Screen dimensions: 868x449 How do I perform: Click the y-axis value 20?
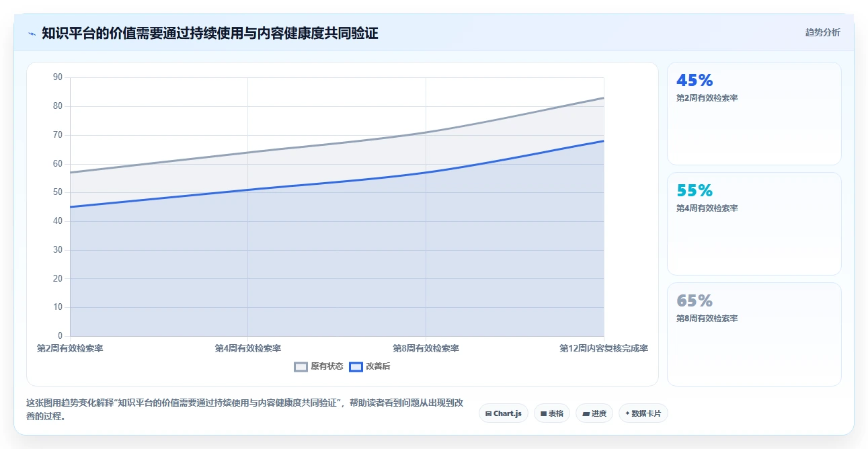point(57,279)
